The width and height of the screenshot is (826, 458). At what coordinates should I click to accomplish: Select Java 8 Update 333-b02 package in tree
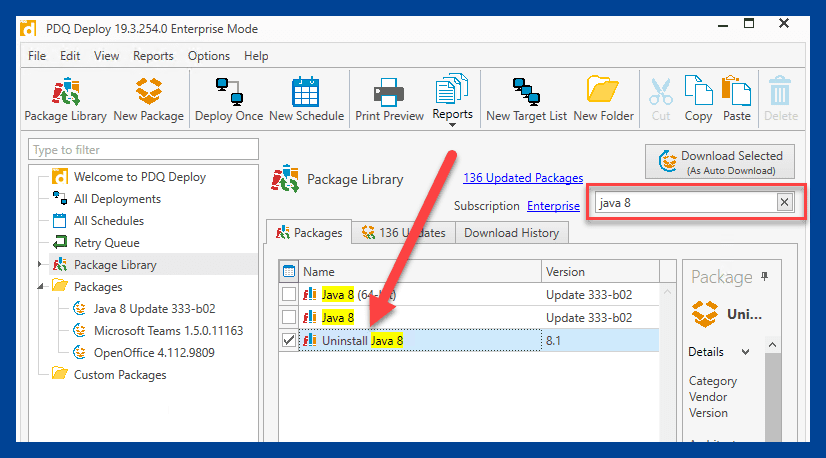tap(154, 309)
